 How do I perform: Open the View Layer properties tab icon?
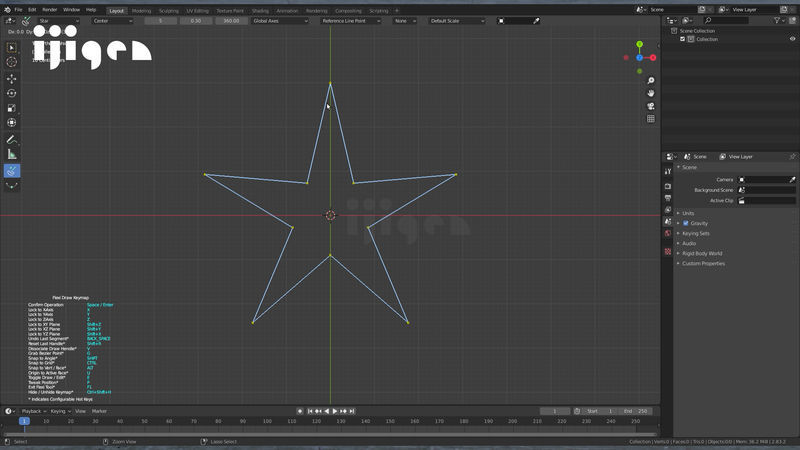coord(668,210)
